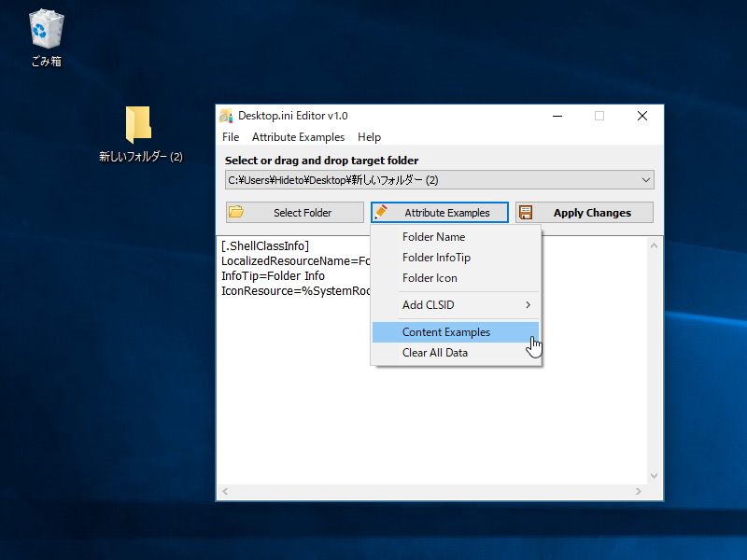The height and width of the screenshot is (560, 747).
Task: Click the Apply Changes button
Action: coord(585,213)
